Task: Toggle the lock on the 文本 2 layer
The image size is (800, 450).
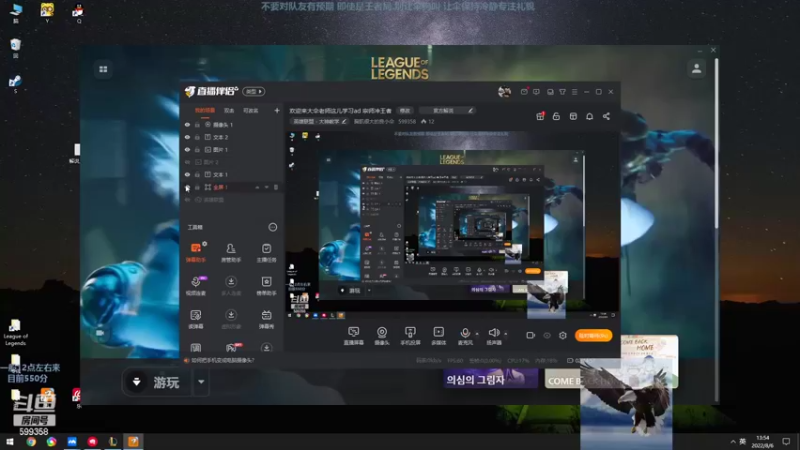Action: (197, 137)
